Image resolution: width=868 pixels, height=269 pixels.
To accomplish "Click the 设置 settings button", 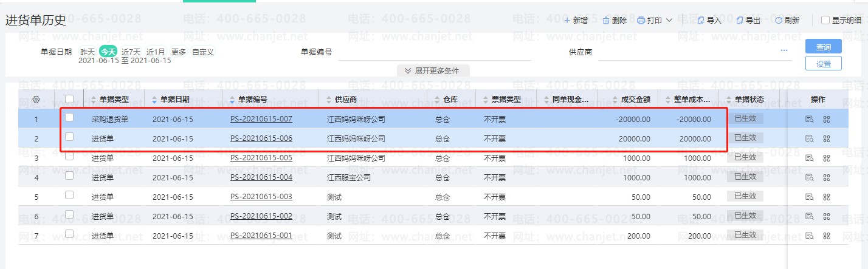I will [824, 63].
